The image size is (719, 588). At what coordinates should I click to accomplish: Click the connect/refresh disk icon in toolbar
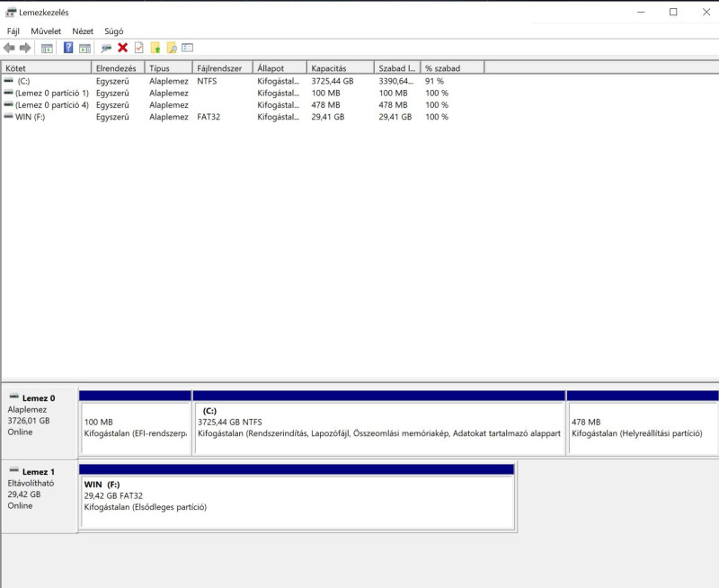point(106,48)
